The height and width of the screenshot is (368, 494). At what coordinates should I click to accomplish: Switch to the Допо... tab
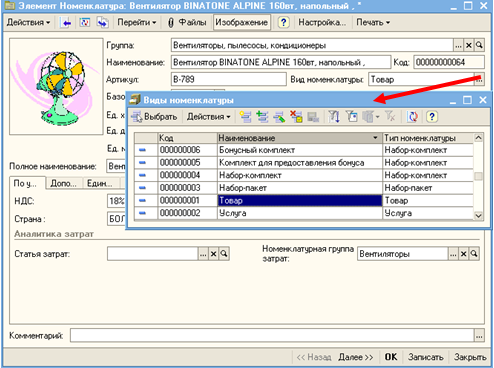tap(64, 183)
